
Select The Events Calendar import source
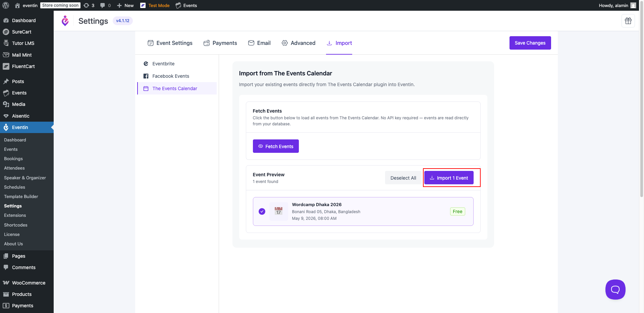pos(177,88)
